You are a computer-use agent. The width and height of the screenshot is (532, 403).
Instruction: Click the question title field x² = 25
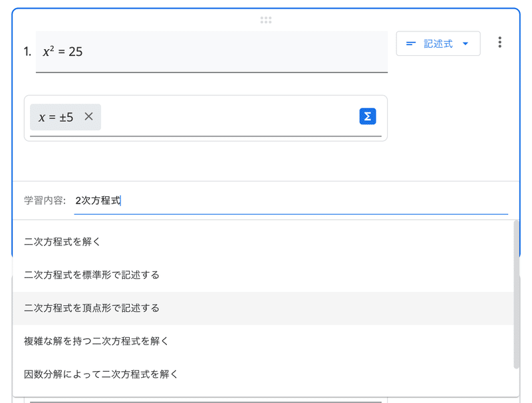211,52
